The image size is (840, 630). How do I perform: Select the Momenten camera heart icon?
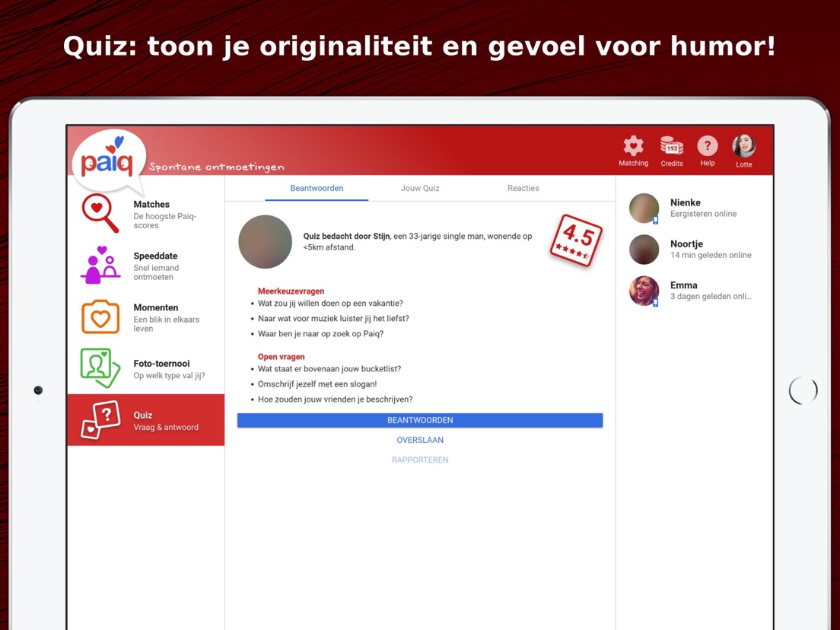(x=100, y=317)
